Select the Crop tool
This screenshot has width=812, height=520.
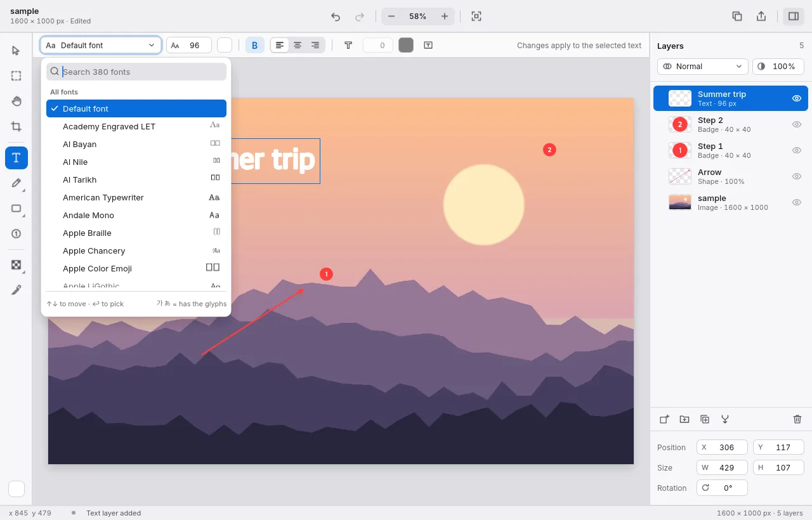tap(16, 127)
